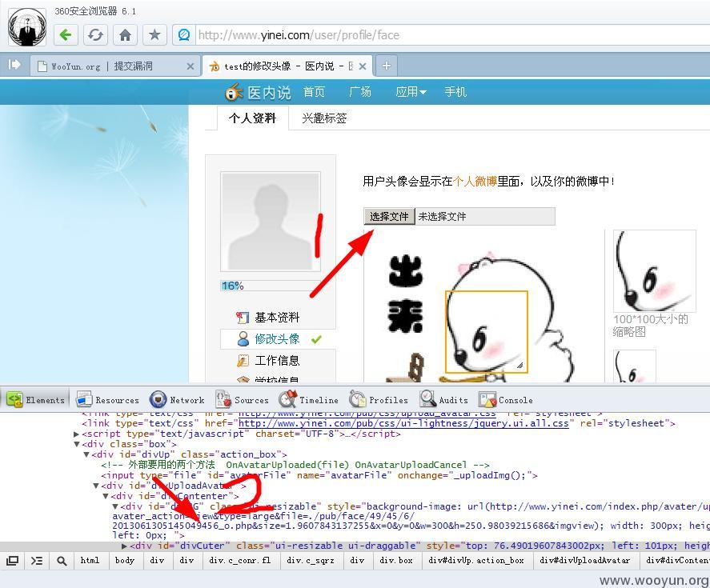Click the avatar crop selection box

[487, 331]
